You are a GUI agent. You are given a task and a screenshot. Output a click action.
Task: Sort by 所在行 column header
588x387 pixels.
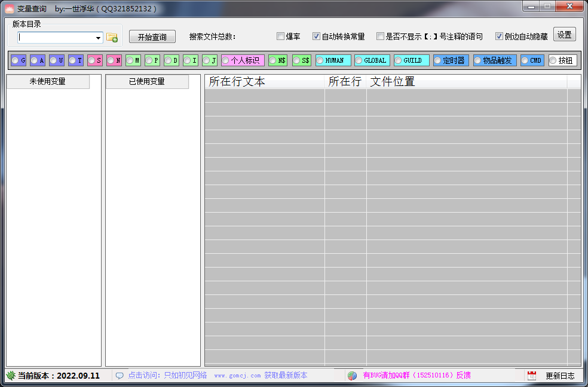pyautogui.click(x=345, y=82)
